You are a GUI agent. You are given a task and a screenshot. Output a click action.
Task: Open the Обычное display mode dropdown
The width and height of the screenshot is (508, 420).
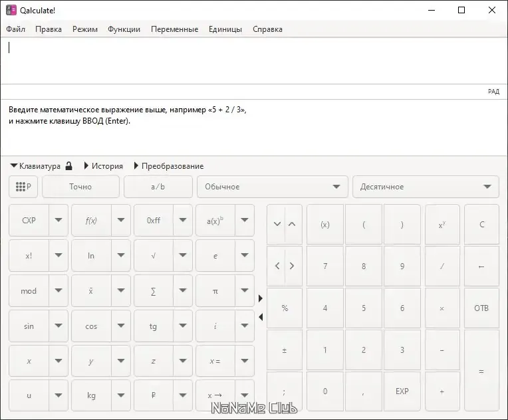272,187
